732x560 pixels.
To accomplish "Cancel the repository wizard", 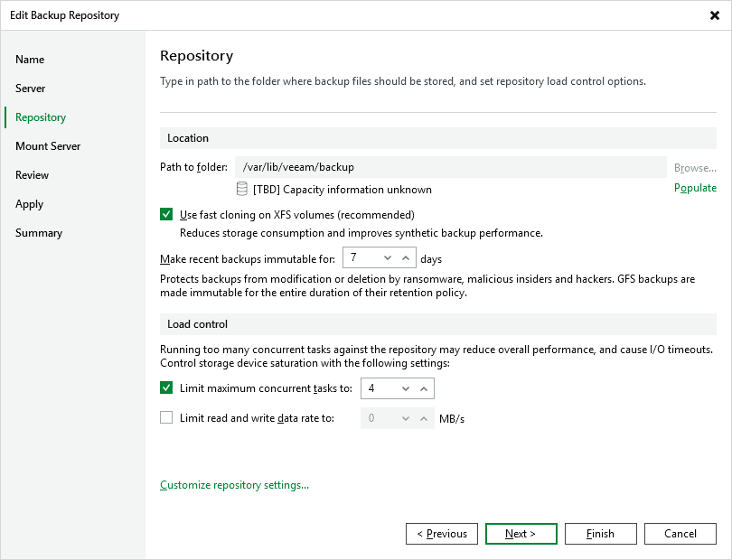I will tap(680, 533).
